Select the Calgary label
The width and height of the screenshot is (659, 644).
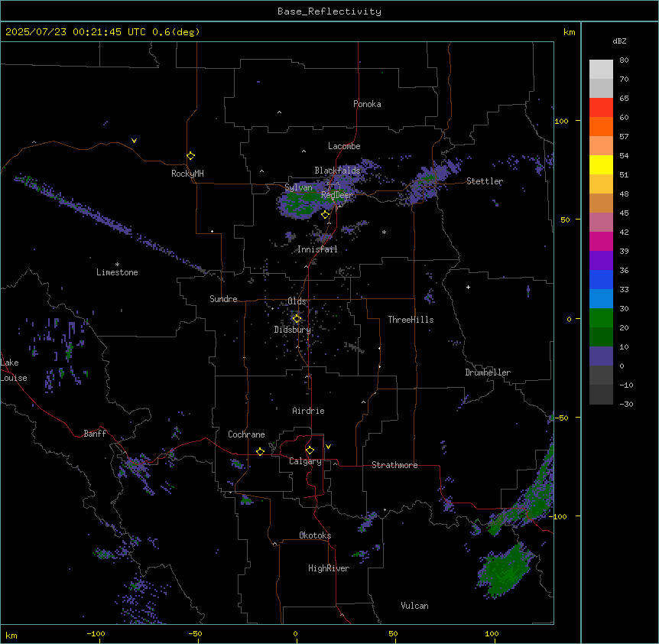[305, 461]
